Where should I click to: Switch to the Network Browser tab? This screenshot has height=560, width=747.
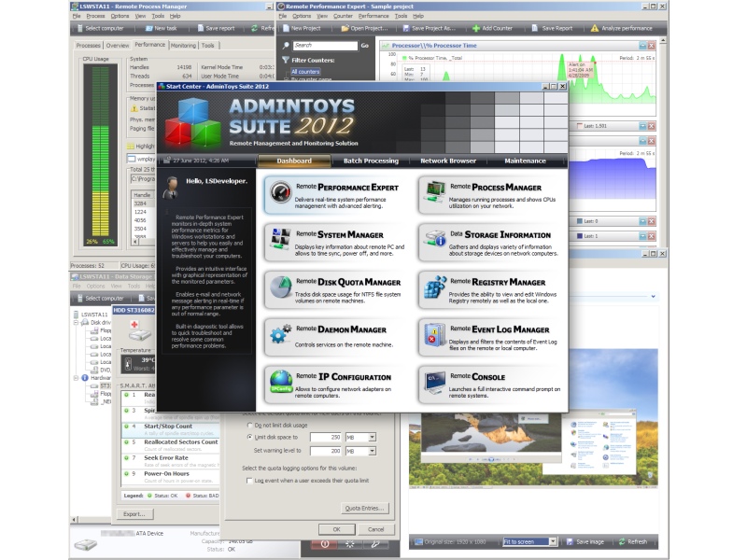click(x=448, y=161)
